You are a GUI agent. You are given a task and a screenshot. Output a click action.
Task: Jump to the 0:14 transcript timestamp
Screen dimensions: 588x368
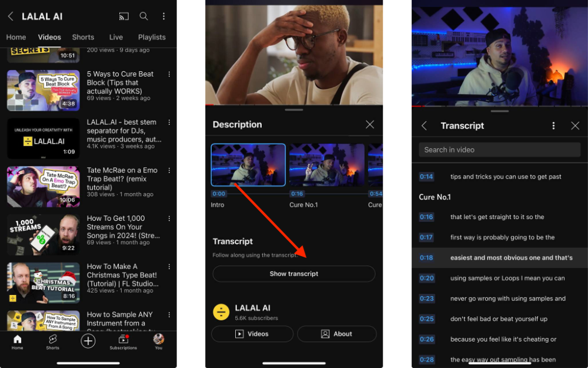click(x=426, y=177)
